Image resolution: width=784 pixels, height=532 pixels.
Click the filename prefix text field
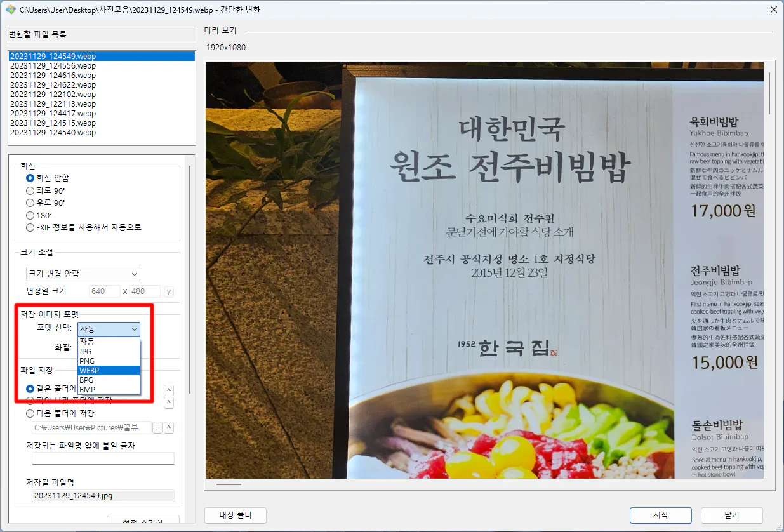tap(103, 458)
